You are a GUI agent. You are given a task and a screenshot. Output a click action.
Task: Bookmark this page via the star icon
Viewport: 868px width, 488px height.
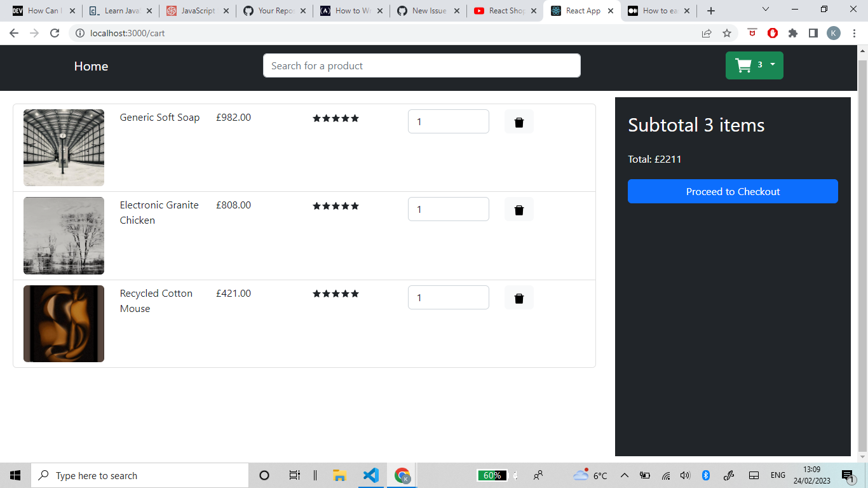point(726,33)
